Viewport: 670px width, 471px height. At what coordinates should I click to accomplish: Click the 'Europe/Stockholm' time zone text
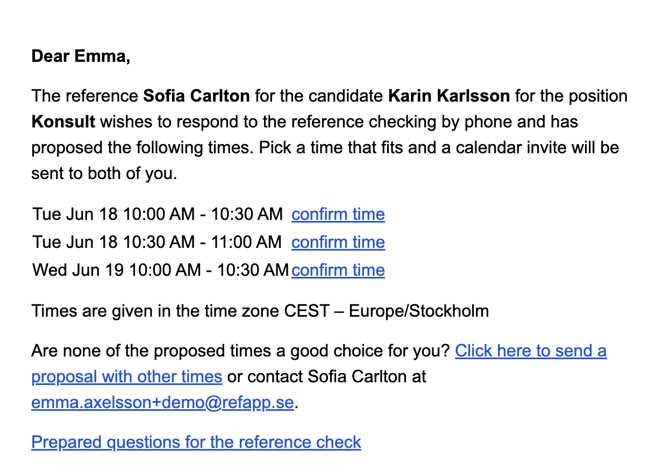tap(419, 311)
